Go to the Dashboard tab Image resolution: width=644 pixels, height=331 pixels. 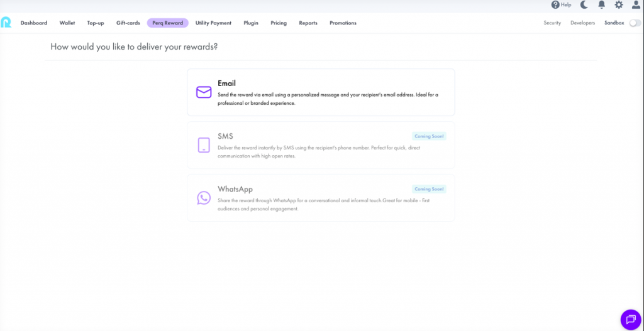[34, 23]
